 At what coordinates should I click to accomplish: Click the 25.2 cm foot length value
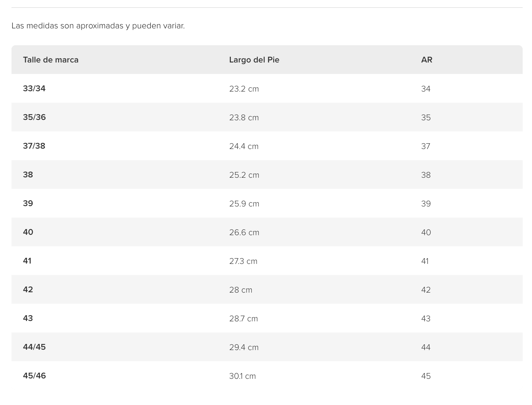click(244, 175)
